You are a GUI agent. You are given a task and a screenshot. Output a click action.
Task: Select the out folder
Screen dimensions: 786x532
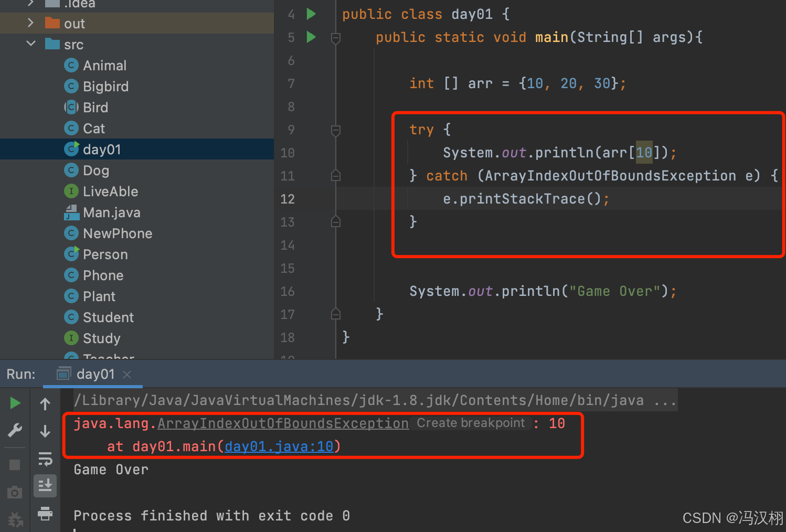[x=74, y=24]
